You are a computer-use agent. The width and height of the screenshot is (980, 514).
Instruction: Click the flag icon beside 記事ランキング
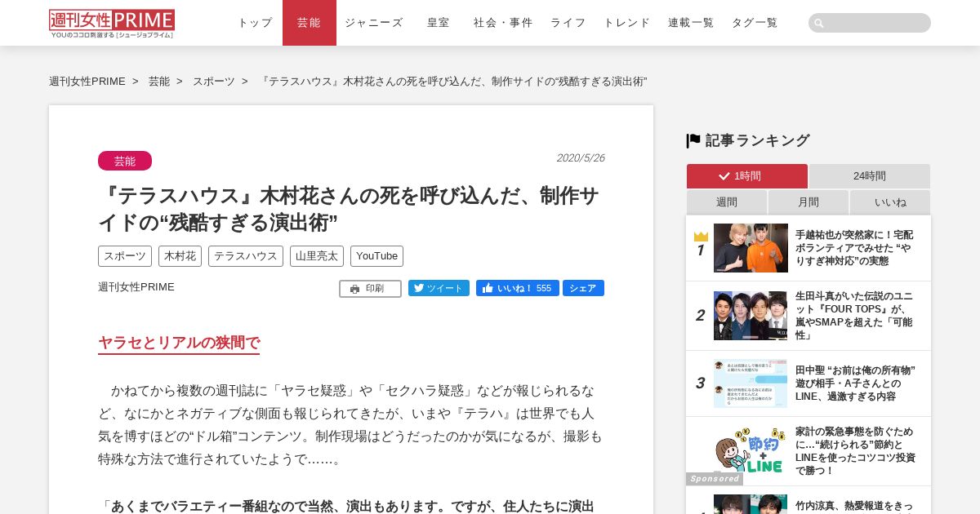[693, 140]
